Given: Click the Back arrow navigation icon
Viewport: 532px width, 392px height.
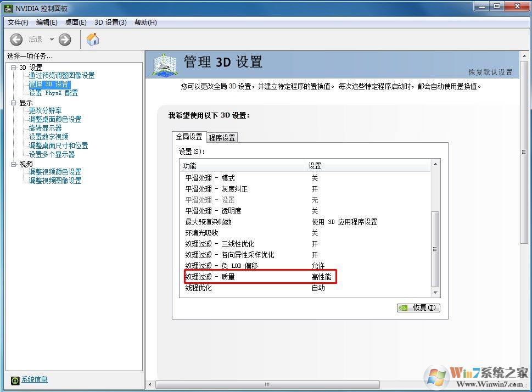Looking at the screenshot, I should click(x=16, y=40).
